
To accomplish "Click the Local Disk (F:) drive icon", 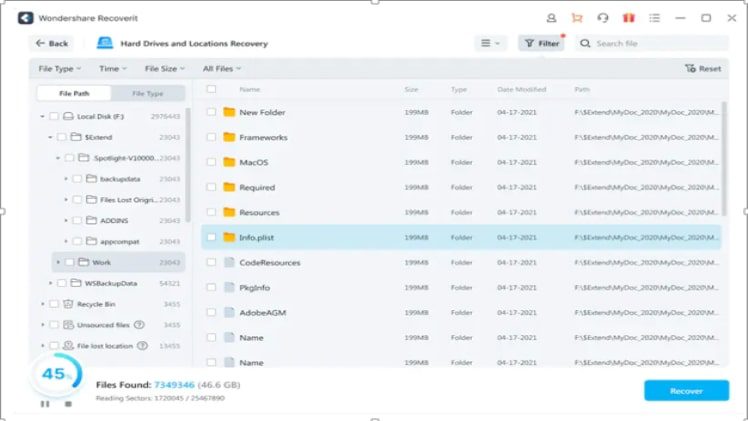I will click(x=68, y=116).
